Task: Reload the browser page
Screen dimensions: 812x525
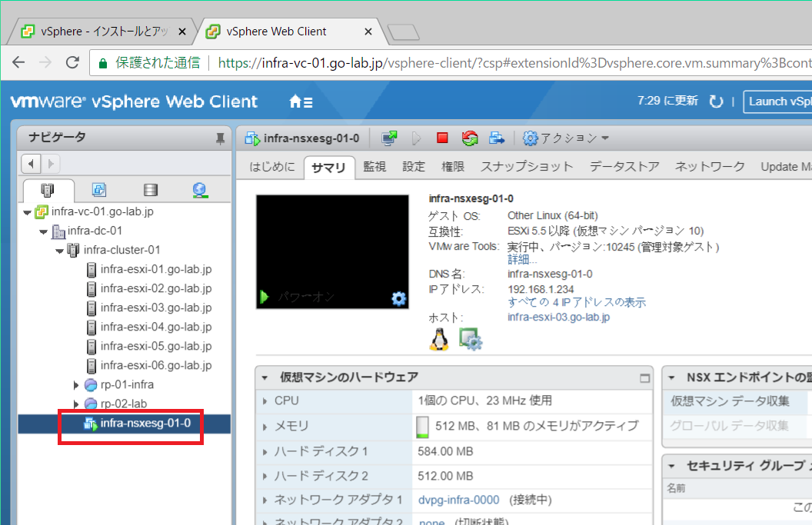Action: [72, 63]
